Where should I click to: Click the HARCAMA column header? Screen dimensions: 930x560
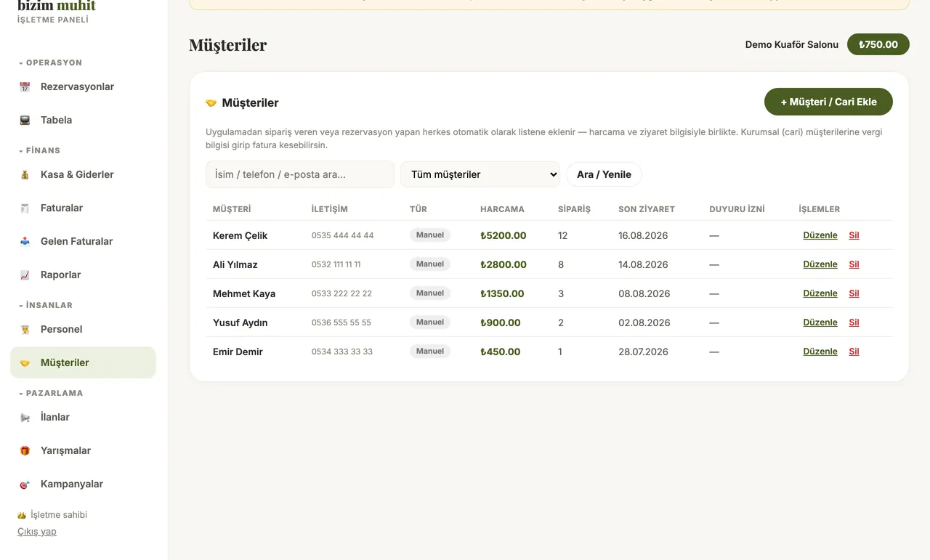coord(502,209)
